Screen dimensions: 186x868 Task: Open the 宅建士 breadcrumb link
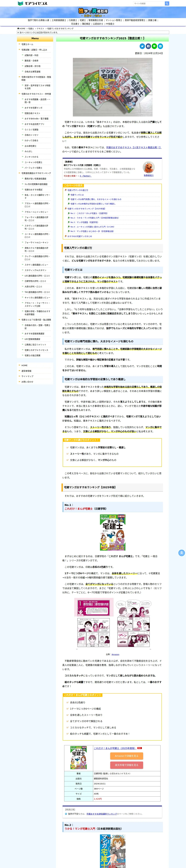coord(31,29)
